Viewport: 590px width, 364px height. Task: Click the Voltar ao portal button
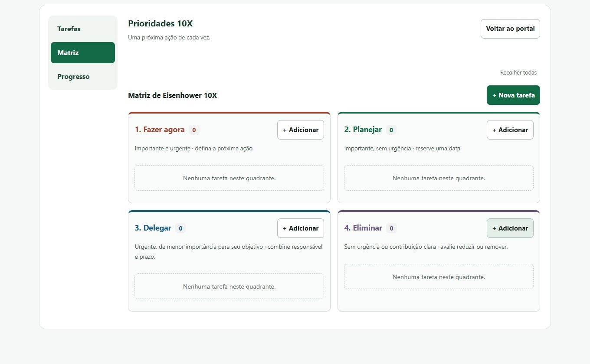pyautogui.click(x=510, y=29)
